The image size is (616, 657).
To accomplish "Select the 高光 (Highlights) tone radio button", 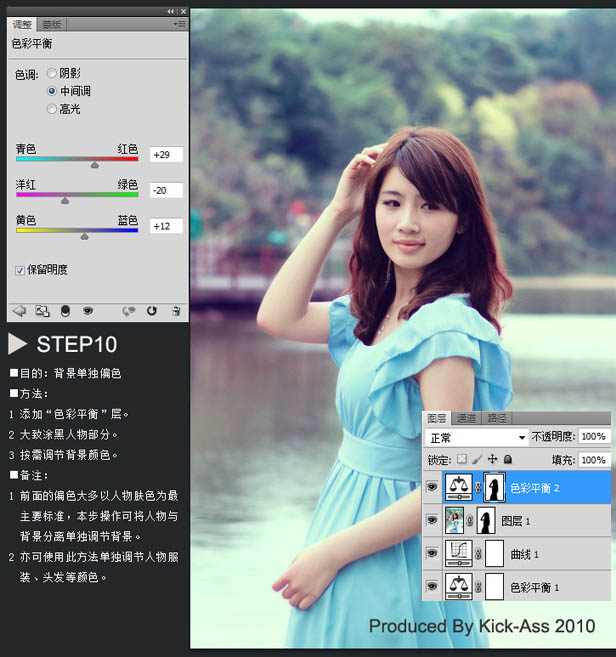I will tap(52, 108).
